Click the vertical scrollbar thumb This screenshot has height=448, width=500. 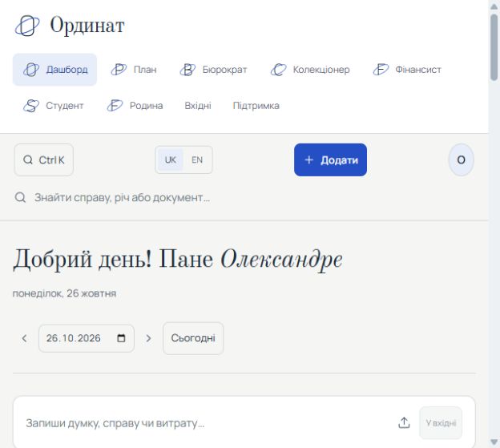pyautogui.click(x=494, y=47)
